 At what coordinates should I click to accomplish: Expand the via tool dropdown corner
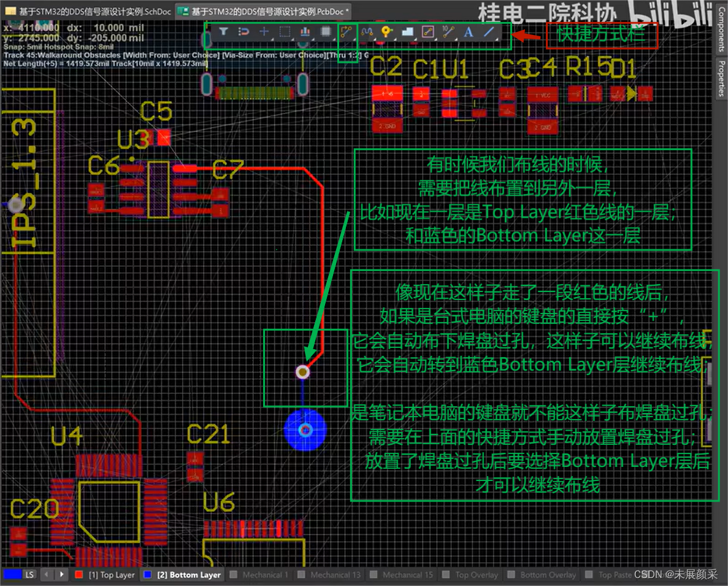[x=394, y=39]
